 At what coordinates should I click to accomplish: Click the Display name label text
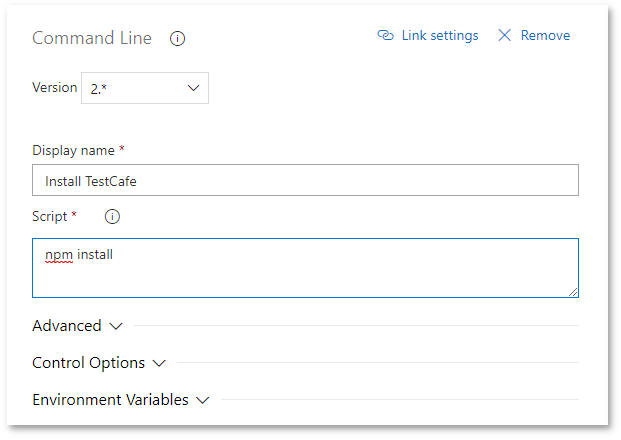click(74, 150)
